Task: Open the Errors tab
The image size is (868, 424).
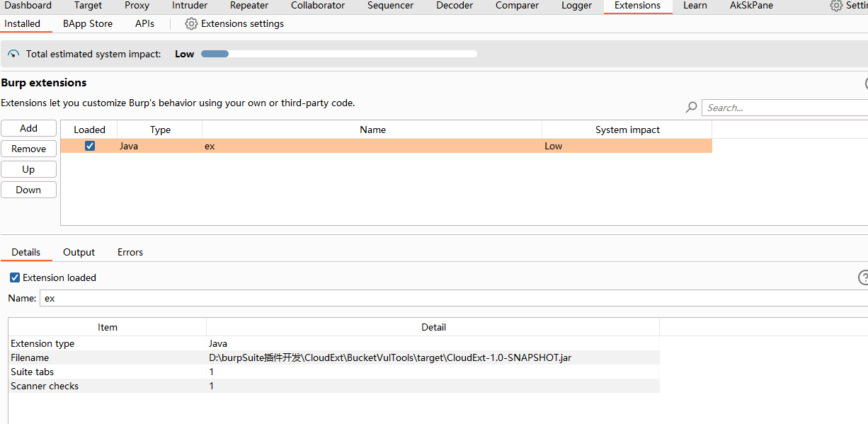Action: coord(130,252)
